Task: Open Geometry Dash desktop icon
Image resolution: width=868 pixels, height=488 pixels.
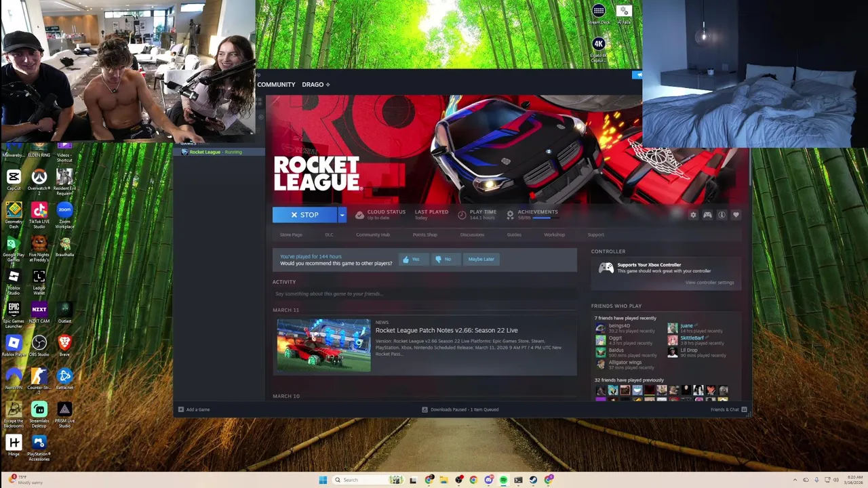Action: click(x=14, y=215)
